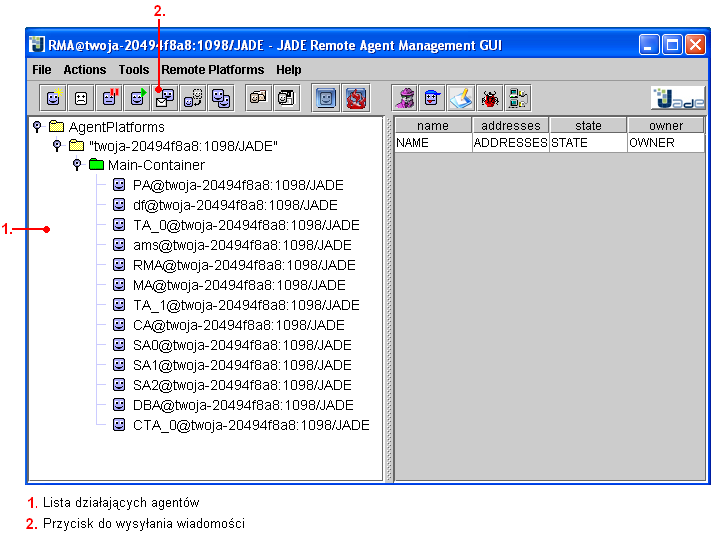Select agent TA_1@twoja-20494f8a8:1098/JADE
This screenshot has height=543, width=714.
[x=236, y=305]
